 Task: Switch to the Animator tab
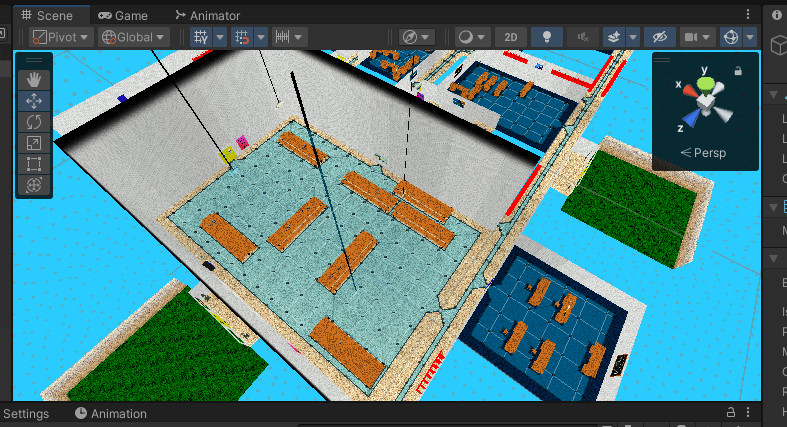point(206,15)
